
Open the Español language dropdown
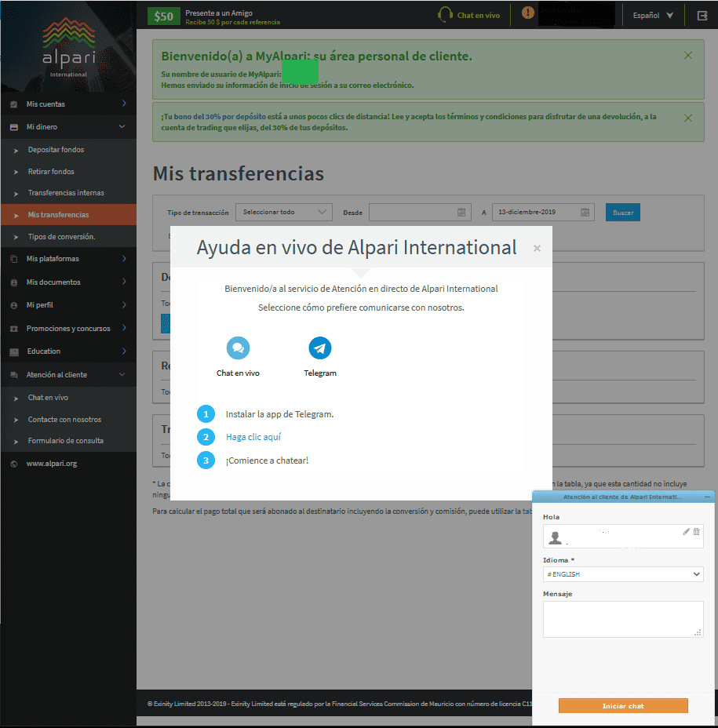653,15
